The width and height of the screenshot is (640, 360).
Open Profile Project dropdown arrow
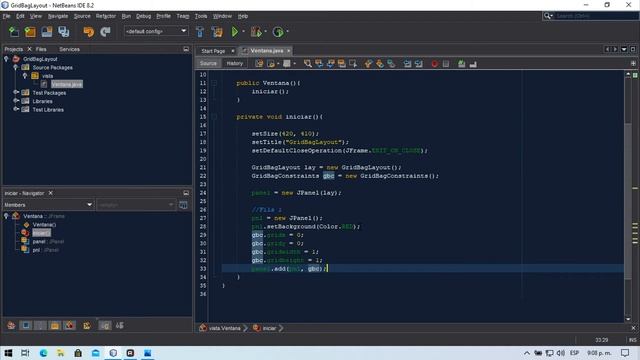(x=287, y=31)
